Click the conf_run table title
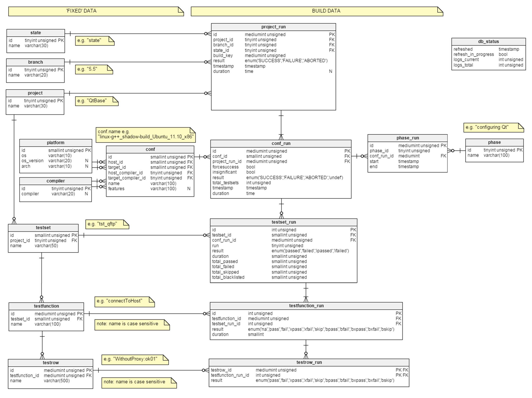The image size is (532, 398). (x=281, y=143)
